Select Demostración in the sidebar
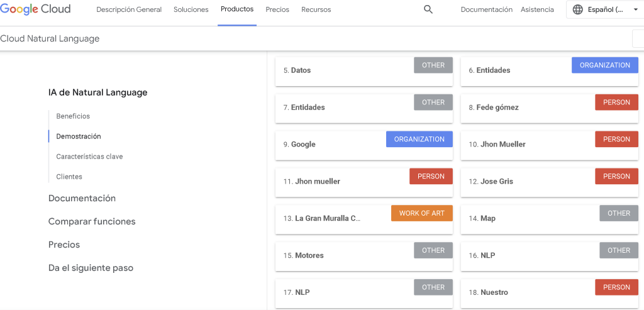 click(79, 136)
